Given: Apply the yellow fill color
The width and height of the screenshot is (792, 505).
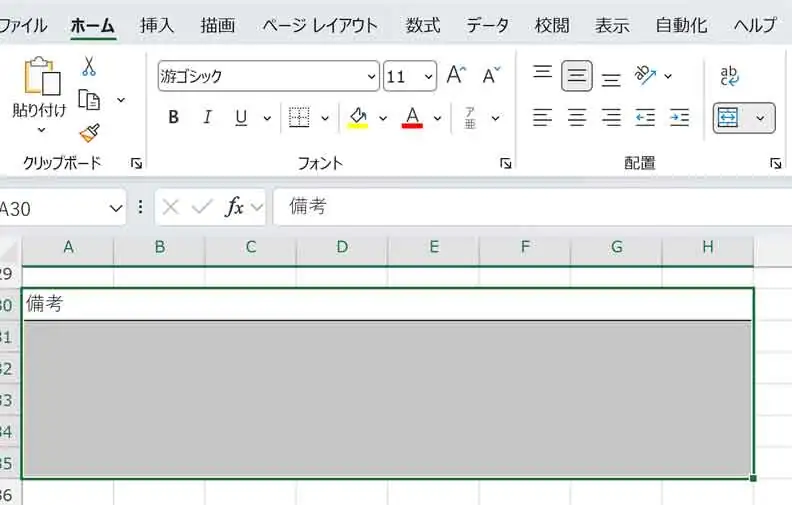Looking at the screenshot, I should point(358,118).
